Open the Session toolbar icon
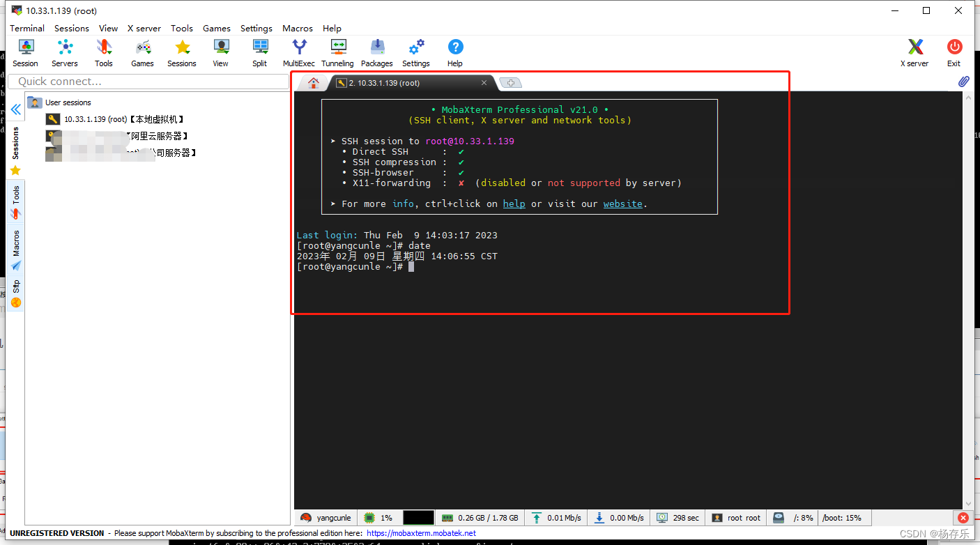The height and width of the screenshot is (545, 980). 26,53
